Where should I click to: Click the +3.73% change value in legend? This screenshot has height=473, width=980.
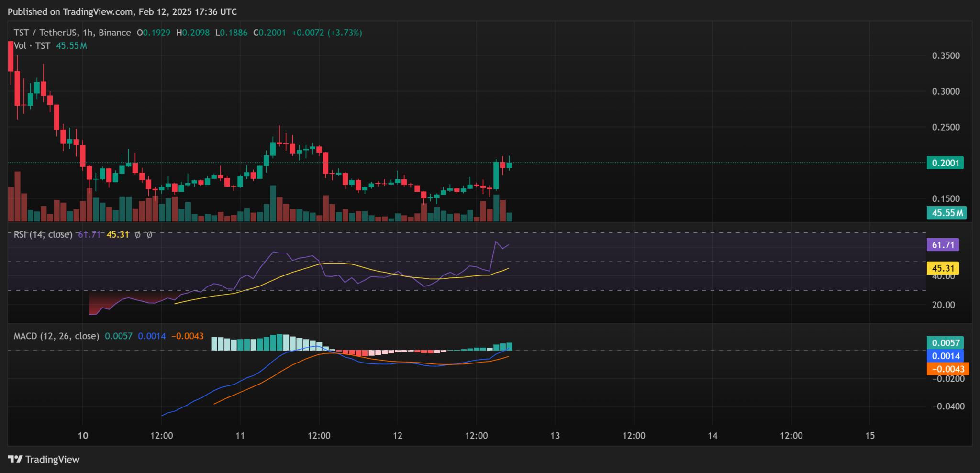tap(344, 33)
